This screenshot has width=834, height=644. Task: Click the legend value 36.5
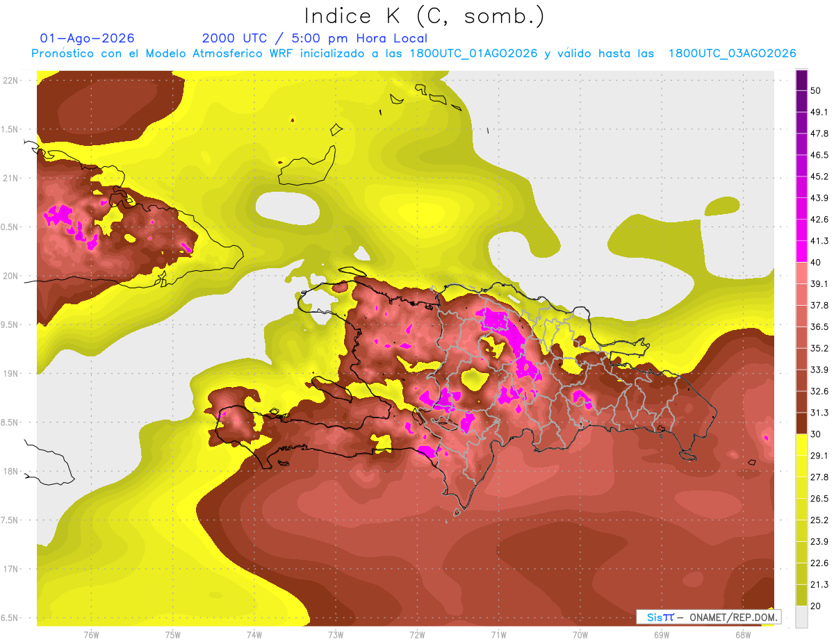[819, 327]
